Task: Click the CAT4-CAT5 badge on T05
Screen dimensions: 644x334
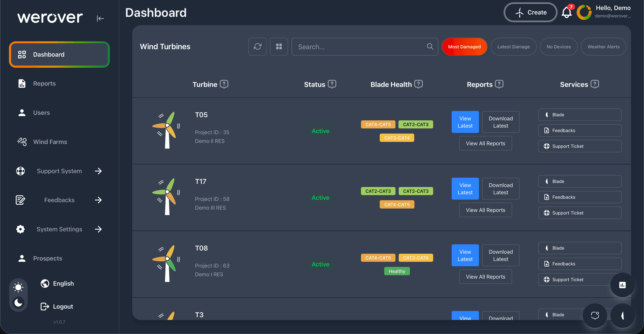Action: [378, 124]
